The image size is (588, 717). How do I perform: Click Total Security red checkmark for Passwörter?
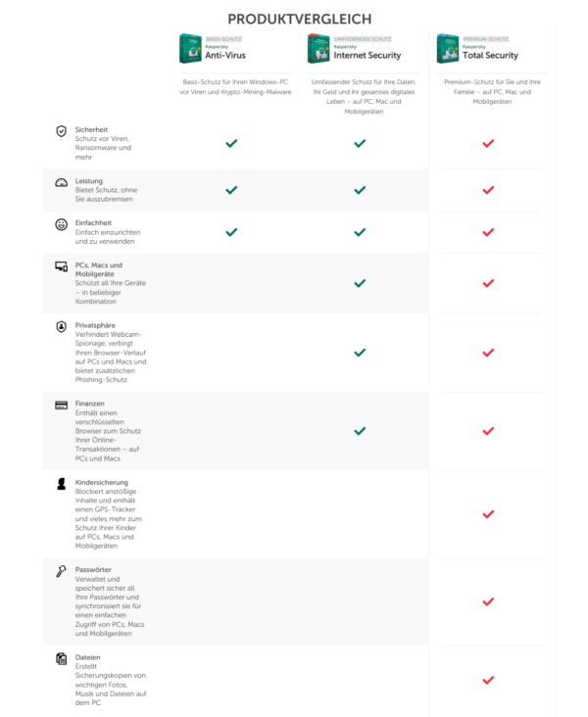coord(488,601)
